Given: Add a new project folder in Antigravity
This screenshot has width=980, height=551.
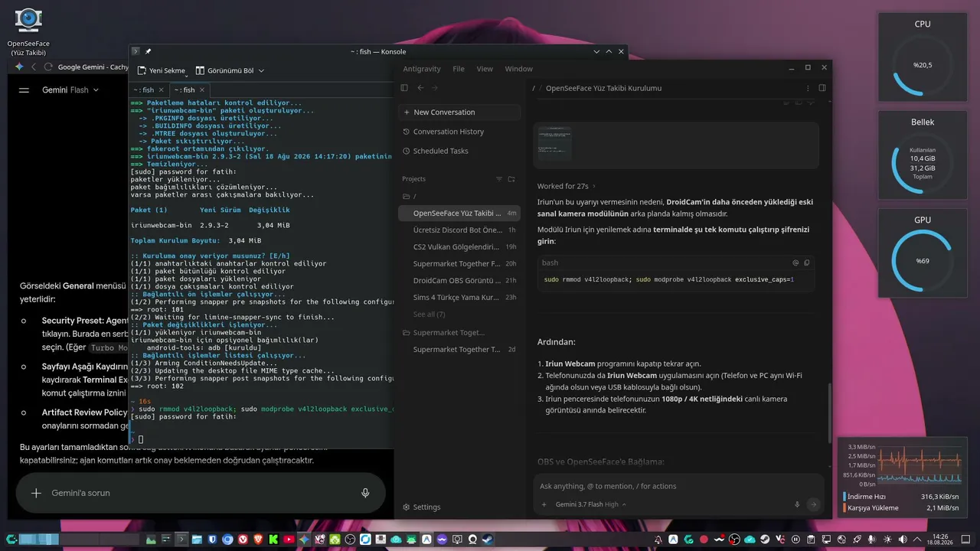Looking at the screenshot, I should click(x=511, y=179).
